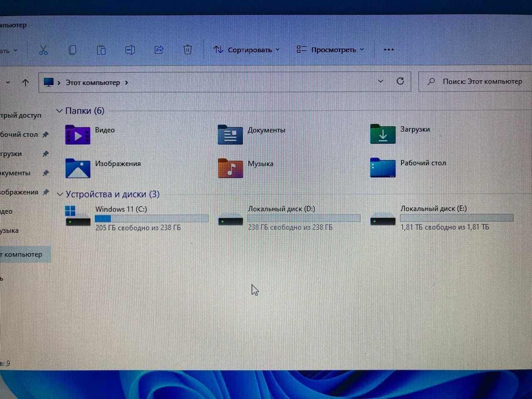This screenshot has height=399, width=532.
Task: Click the pin icon next to sidebar Документы
Action: click(x=46, y=173)
